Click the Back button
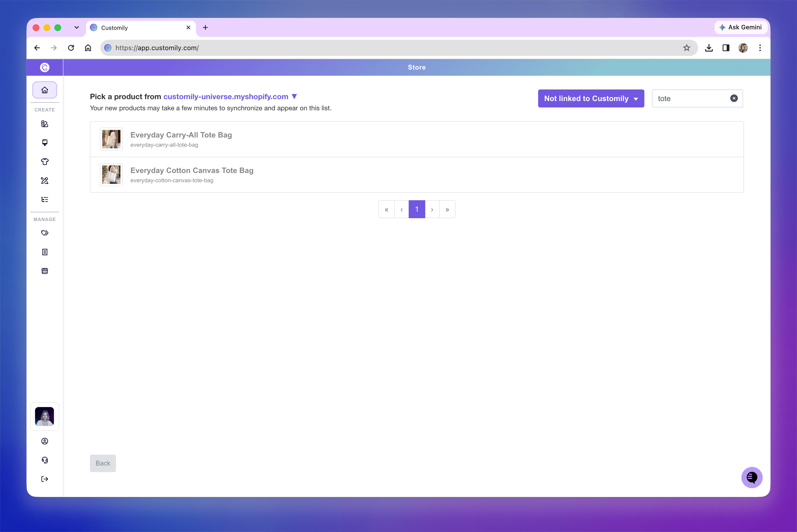Viewport: 797px width, 532px height. point(103,463)
